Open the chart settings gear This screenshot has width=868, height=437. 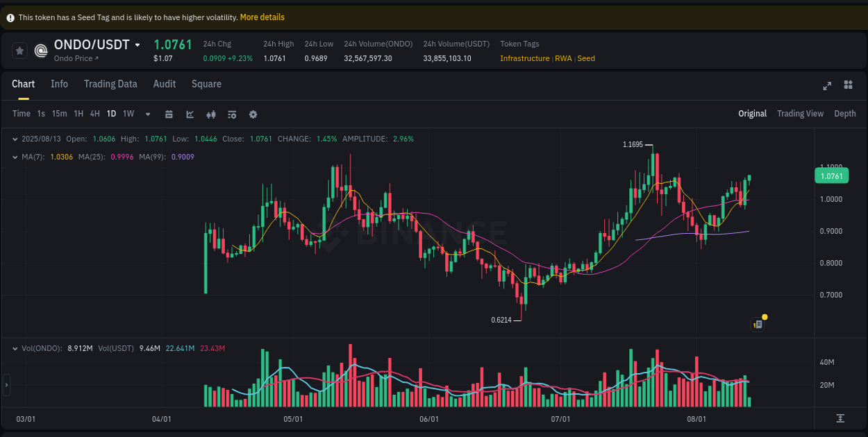point(253,114)
